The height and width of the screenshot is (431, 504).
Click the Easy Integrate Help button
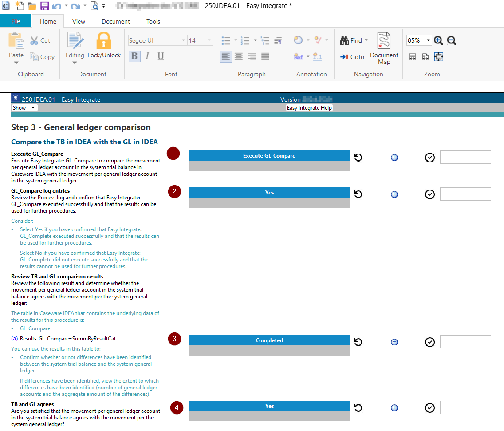tap(309, 108)
